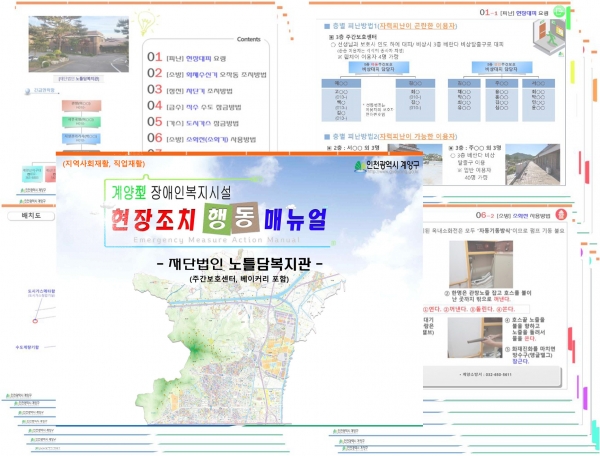Image resolution: width=600 pixels, height=456 pixels.
Task: Click the right blue '비상대피 담당자' box
Action: (x=502, y=67)
